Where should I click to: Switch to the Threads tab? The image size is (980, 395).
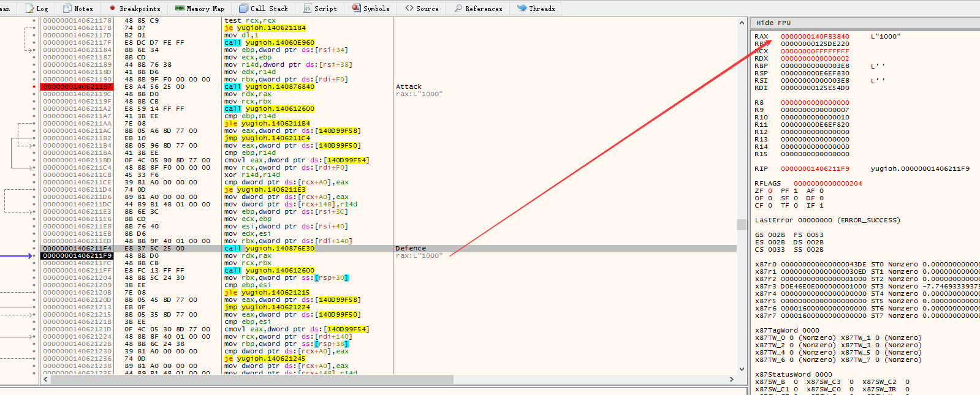(536, 9)
